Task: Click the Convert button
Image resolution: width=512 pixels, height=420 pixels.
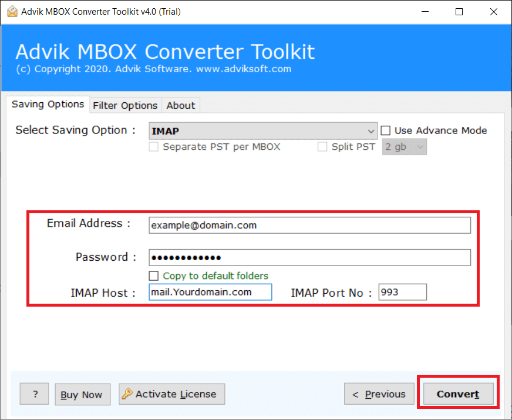Action: pyautogui.click(x=458, y=394)
